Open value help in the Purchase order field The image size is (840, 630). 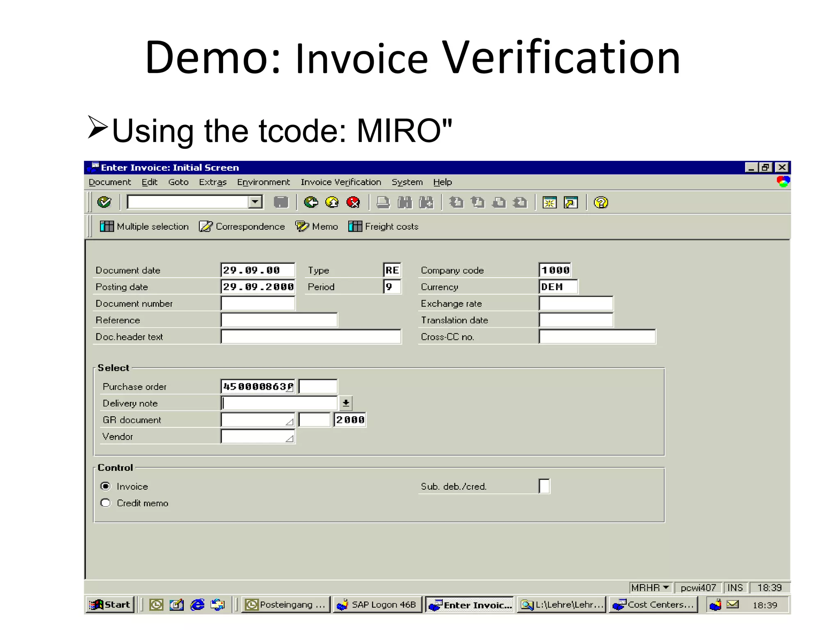290,387
